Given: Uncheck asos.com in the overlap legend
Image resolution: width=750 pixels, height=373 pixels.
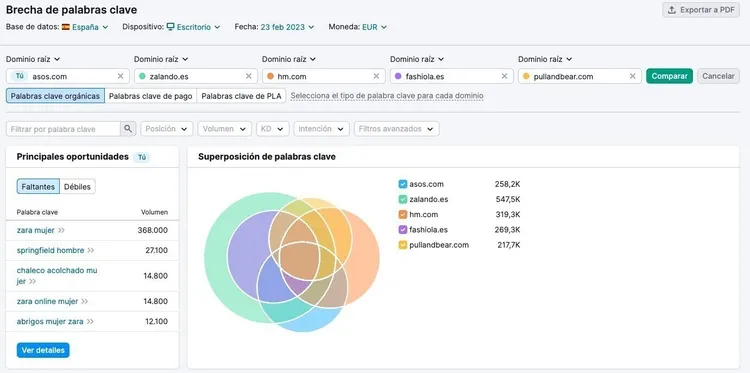Looking at the screenshot, I should coord(403,184).
